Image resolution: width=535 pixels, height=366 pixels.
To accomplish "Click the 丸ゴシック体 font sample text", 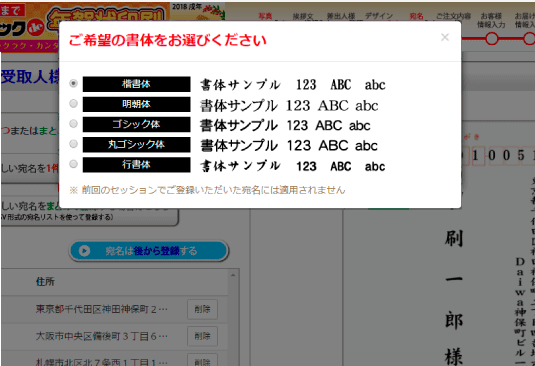I will [x=289, y=146].
